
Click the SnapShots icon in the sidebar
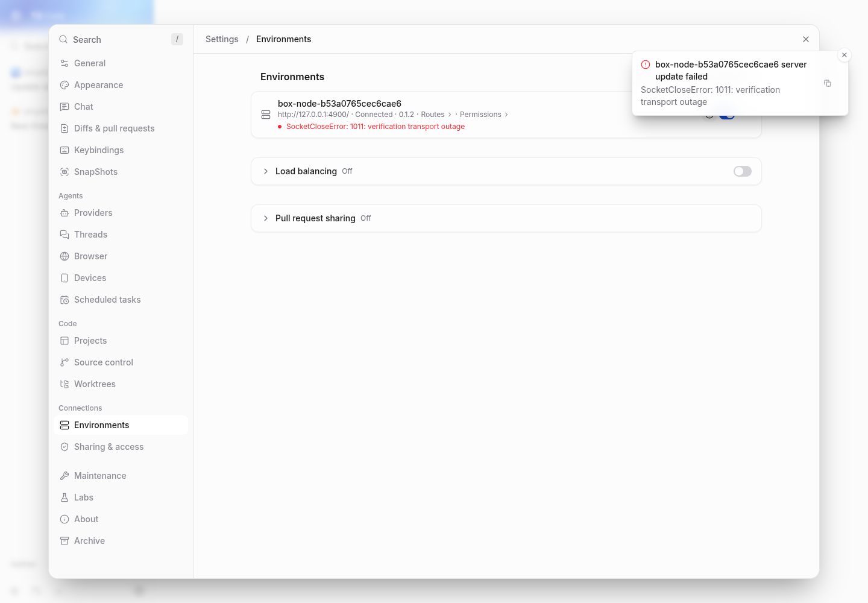[64, 172]
